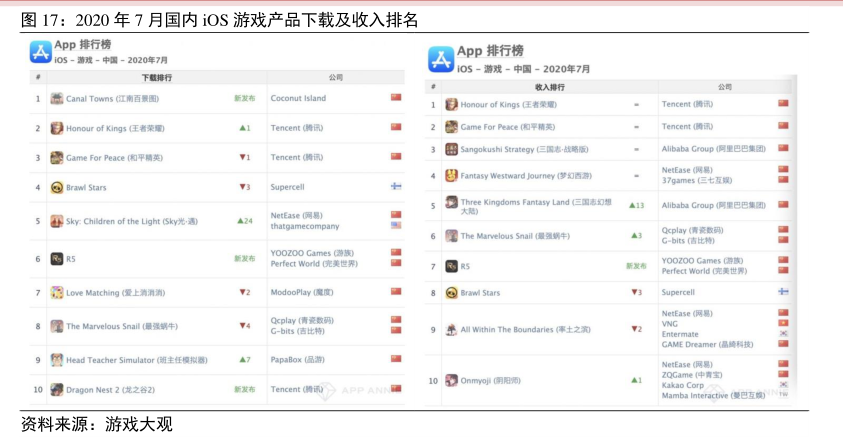Click the ModooPlay company name
The height and width of the screenshot is (442, 843).
[x=301, y=293]
